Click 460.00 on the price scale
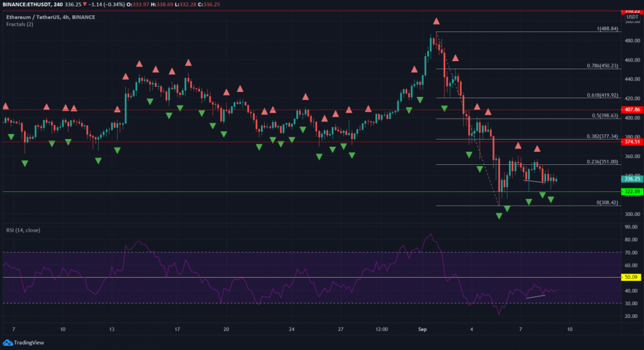This screenshot has width=644, height=350. tap(632, 60)
